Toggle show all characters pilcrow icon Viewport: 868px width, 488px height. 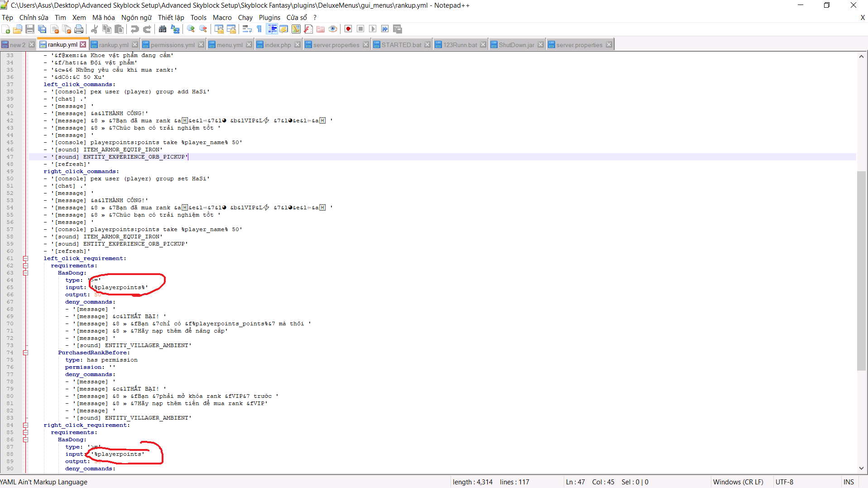point(259,29)
